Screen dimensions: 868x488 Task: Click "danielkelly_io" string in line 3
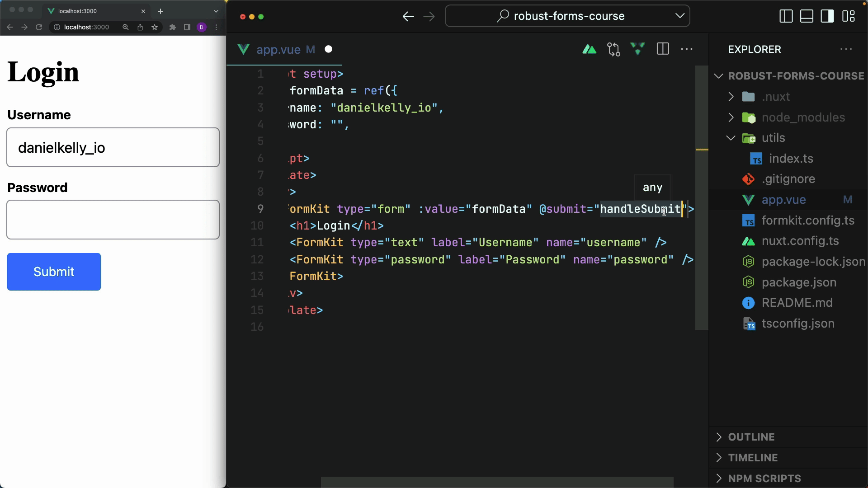pos(384,108)
